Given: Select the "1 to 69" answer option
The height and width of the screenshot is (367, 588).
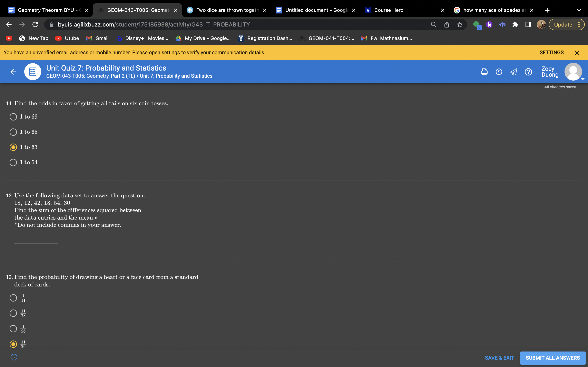Looking at the screenshot, I should [x=13, y=117].
